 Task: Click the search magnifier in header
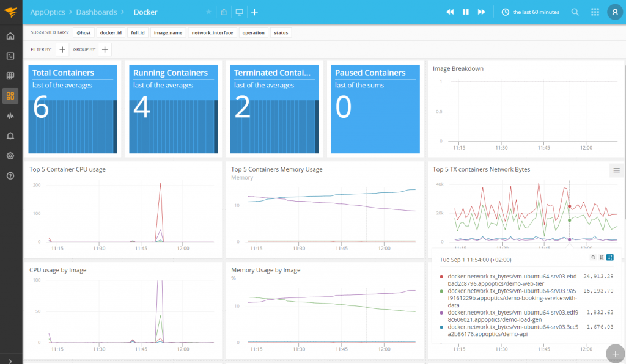pyautogui.click(x=575, y=12)
